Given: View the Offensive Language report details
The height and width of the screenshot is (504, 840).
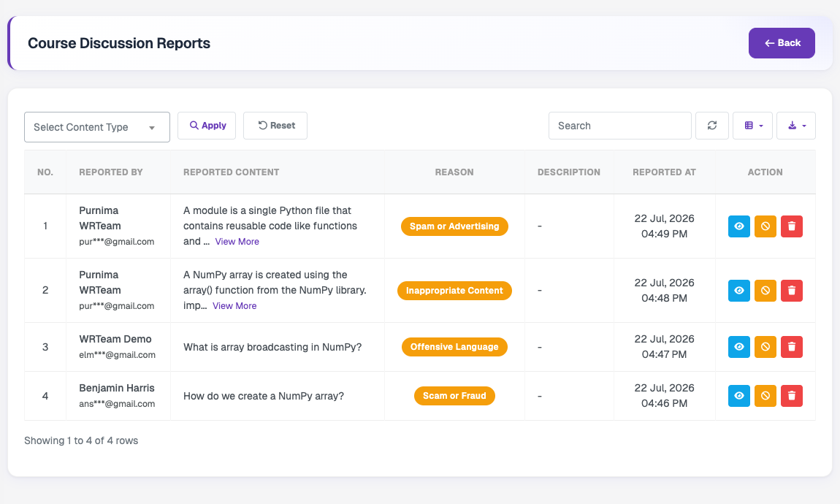Looking at the screenshot, I should point(738,346).
